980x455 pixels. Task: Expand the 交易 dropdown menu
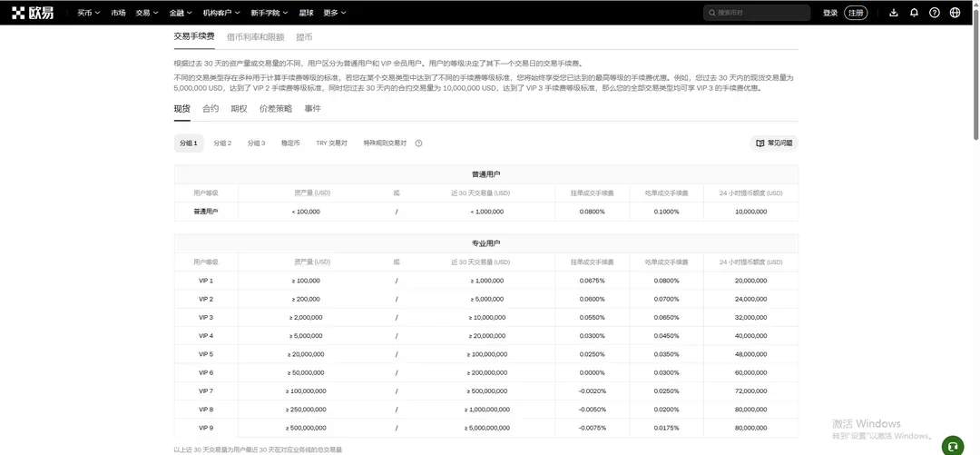pos(147,13)
